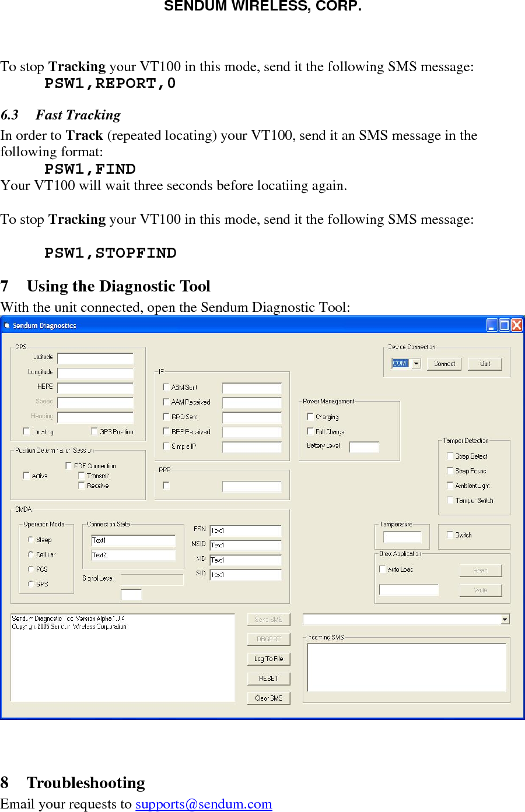
Task: Click the Text2 connection state field
Action: [134, 555]
